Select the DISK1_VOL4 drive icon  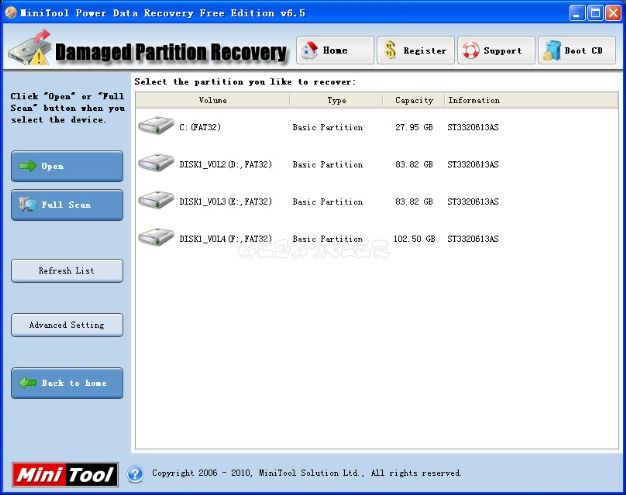(x=156, y=237)
